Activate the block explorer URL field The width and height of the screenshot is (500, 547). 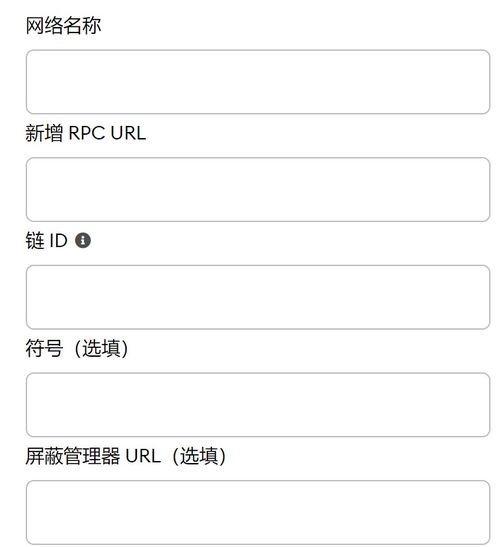(258, 512)
